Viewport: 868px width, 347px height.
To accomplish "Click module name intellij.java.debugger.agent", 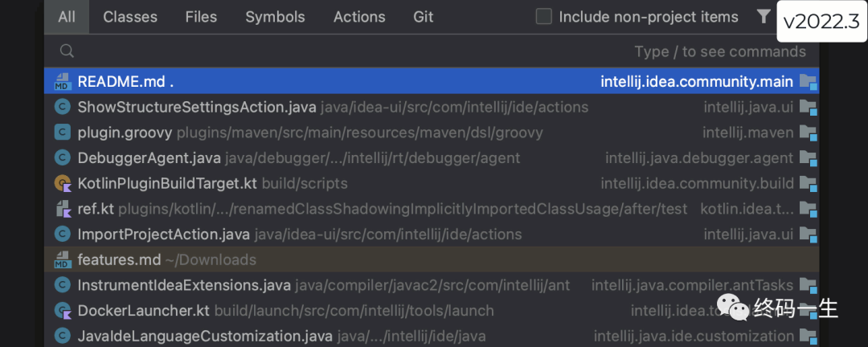I will (x=699, y=157).
